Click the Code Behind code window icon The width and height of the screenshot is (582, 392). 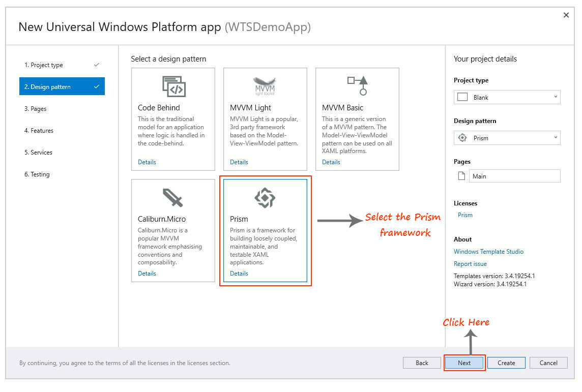pyautogui.click(x=173, y=86)
